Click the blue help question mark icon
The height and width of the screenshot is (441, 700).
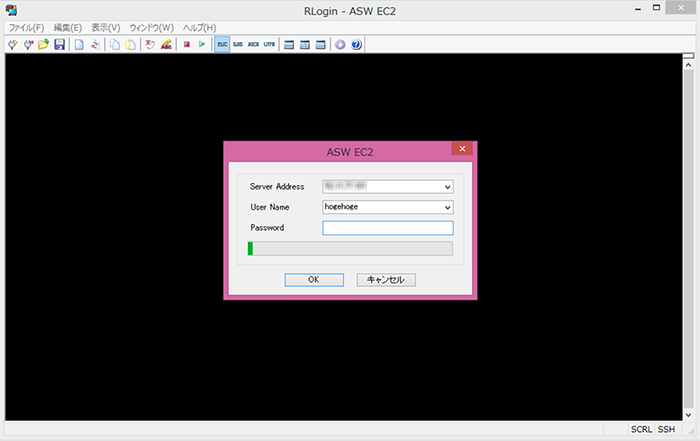coord(356,45)
